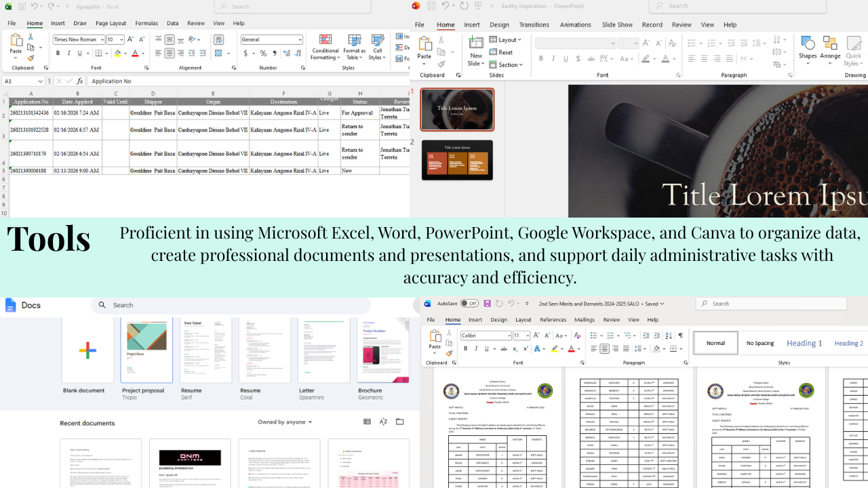The image size is (868, 488).
Task: Open the Formulas tab in Excel
Action: [146, 23]
